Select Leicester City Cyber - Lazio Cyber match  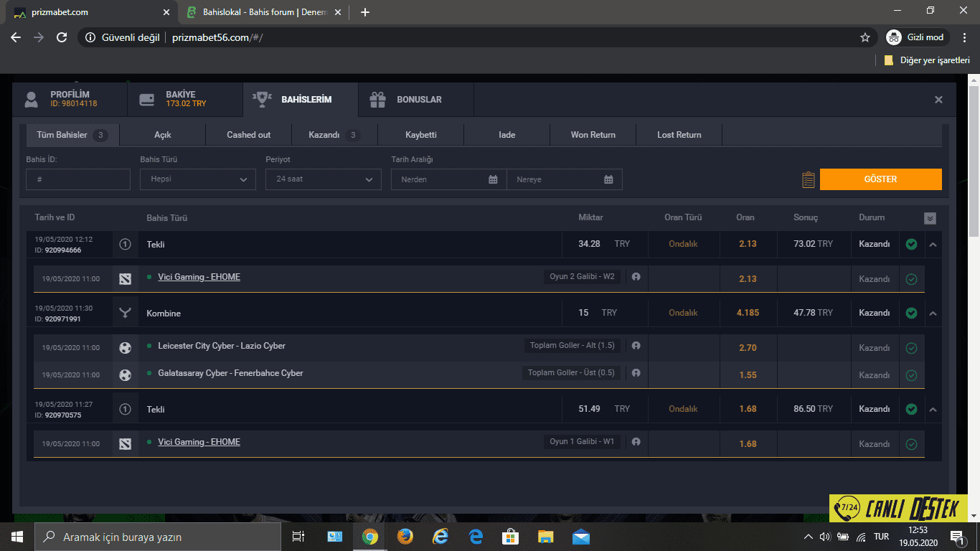click(222, 346)
